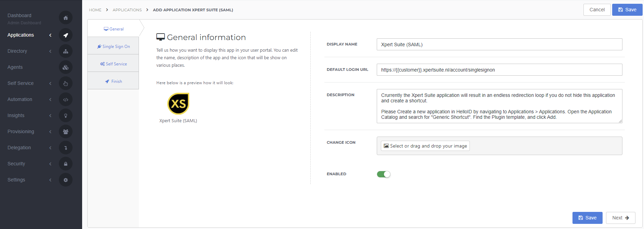Click the Applications label in sidebar
644x229 pixels.
(21, 35)
